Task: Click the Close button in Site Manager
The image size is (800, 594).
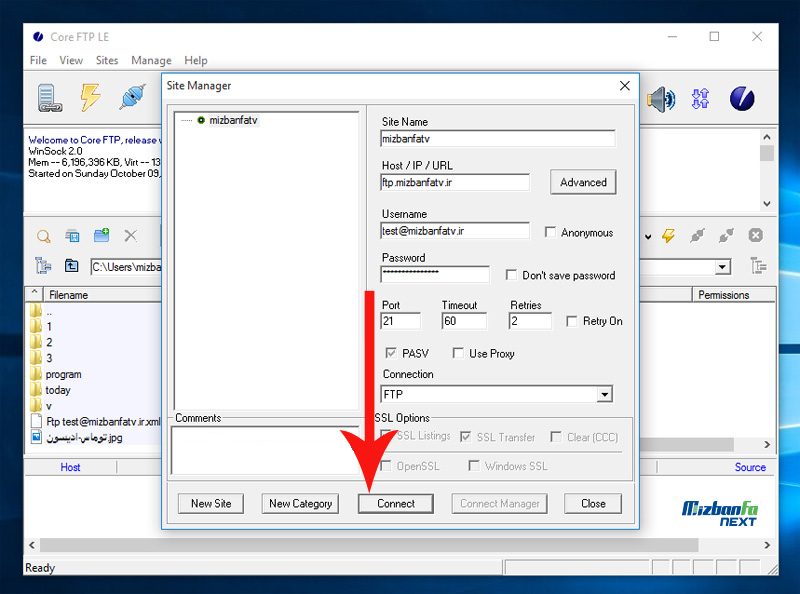Action: [x=593, y=504]
